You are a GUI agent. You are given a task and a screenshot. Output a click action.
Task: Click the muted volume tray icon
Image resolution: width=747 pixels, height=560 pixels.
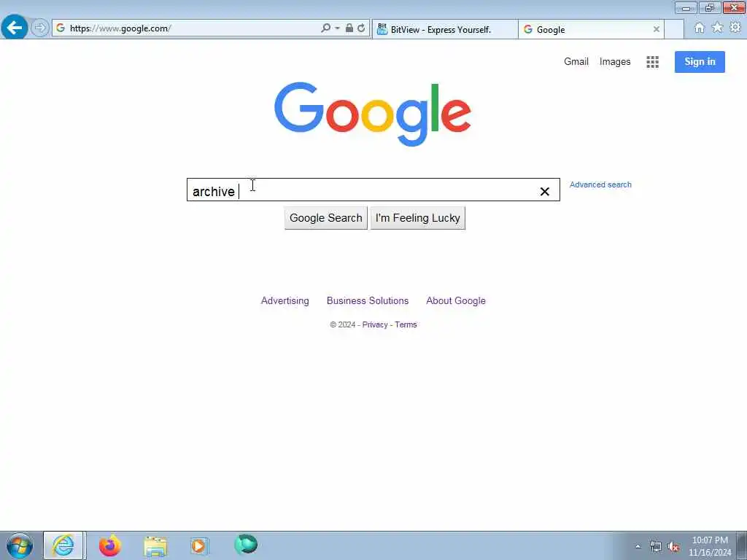673,547
